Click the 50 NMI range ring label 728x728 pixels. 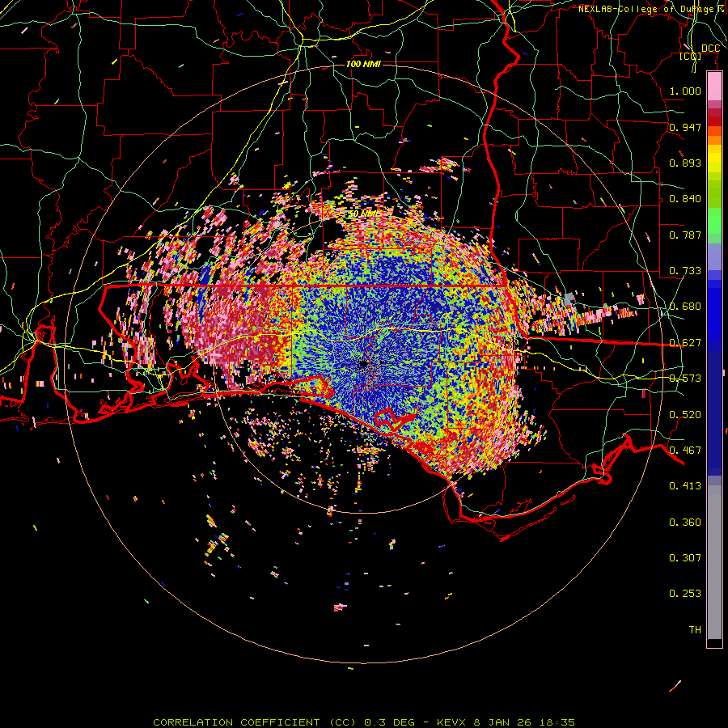363,213
